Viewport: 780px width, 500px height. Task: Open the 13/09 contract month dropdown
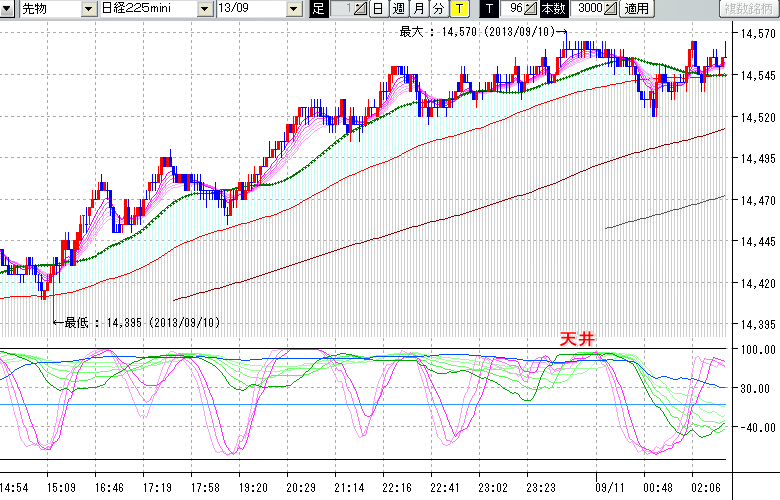coord(293,9)
